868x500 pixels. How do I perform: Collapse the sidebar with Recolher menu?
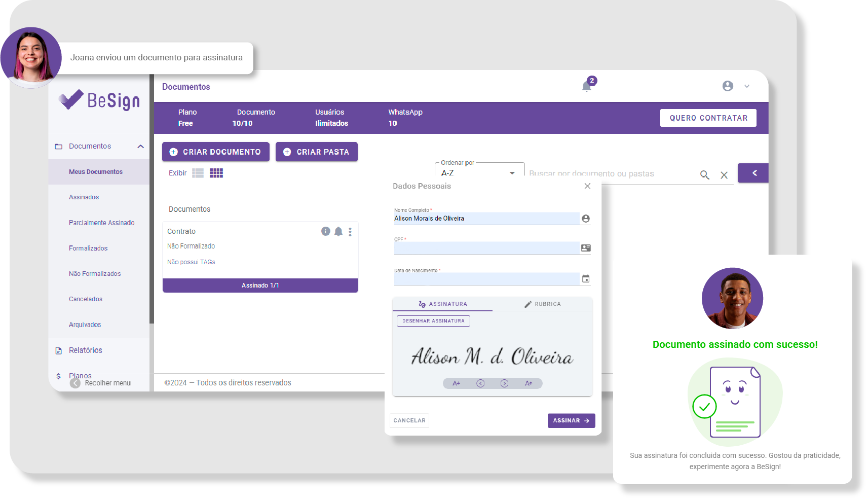75,383
